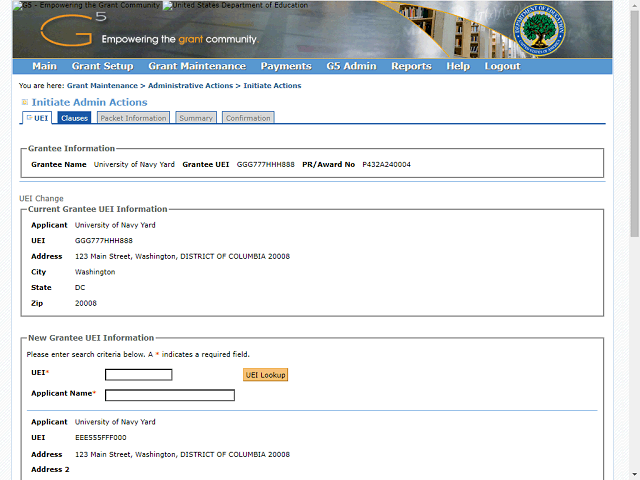
Task: Switch to the Summary tab
Action: [x=196, y=118]
